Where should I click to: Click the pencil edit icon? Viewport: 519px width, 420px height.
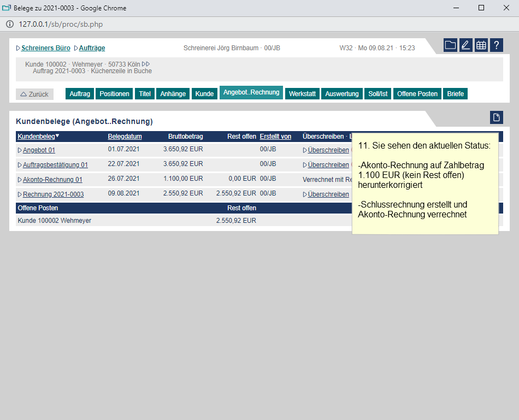[465, 45]
